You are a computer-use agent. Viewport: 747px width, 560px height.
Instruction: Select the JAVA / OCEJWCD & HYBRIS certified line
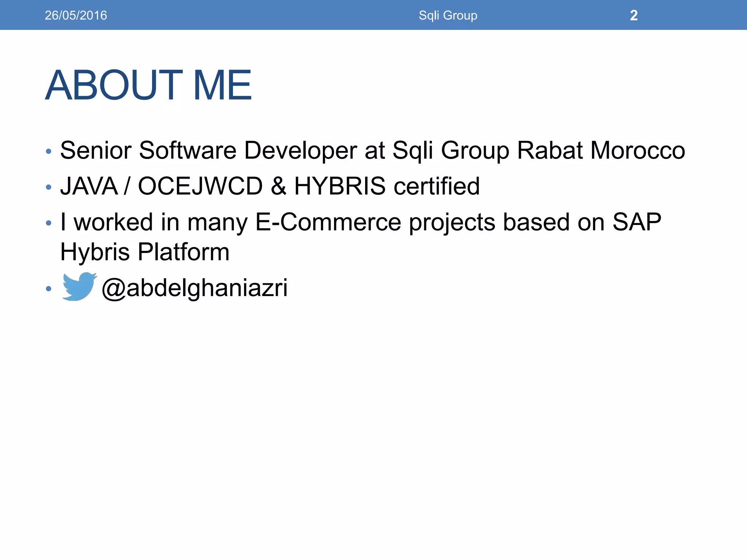(x=270, y=186)
